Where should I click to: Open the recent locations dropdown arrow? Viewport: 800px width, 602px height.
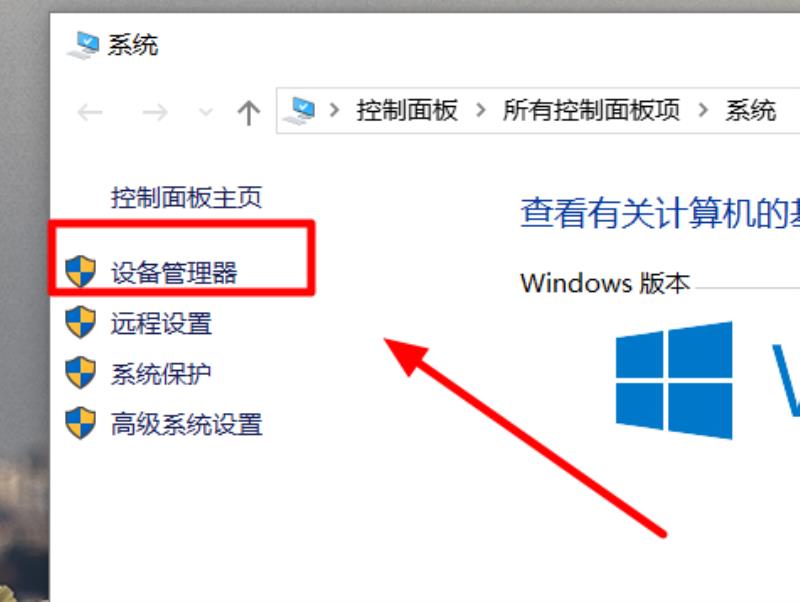coord(206,112)
